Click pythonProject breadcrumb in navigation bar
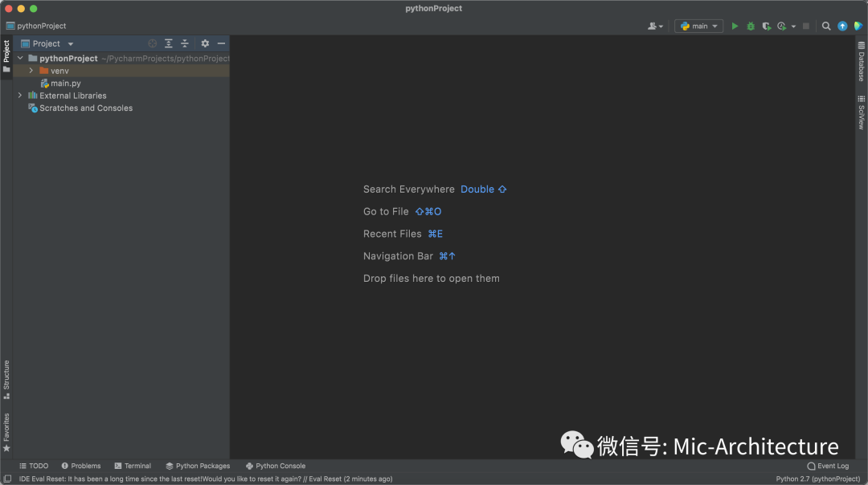This screenshot has height=485, width=868. point(36,26)
